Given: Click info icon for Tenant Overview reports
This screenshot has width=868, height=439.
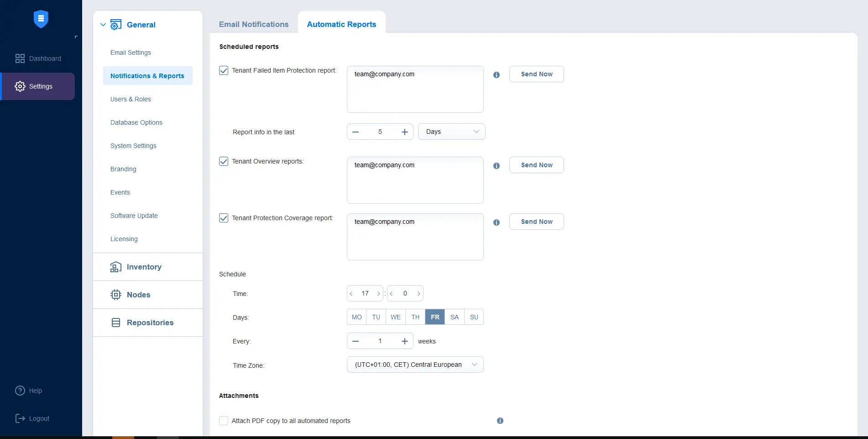Looking at the screenshot, I should [x=497, y=166].
